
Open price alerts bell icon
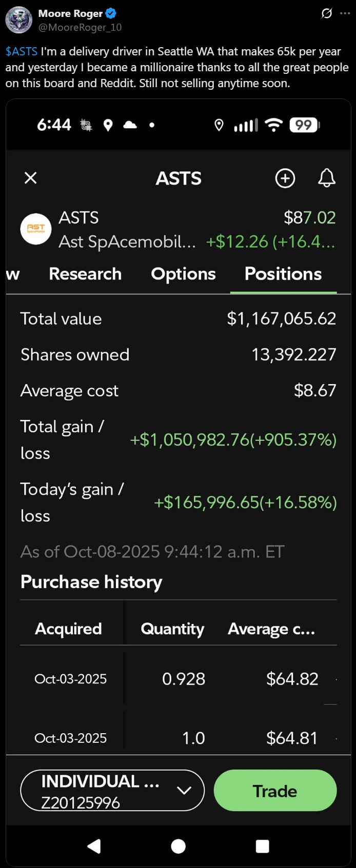click(327, 178)
